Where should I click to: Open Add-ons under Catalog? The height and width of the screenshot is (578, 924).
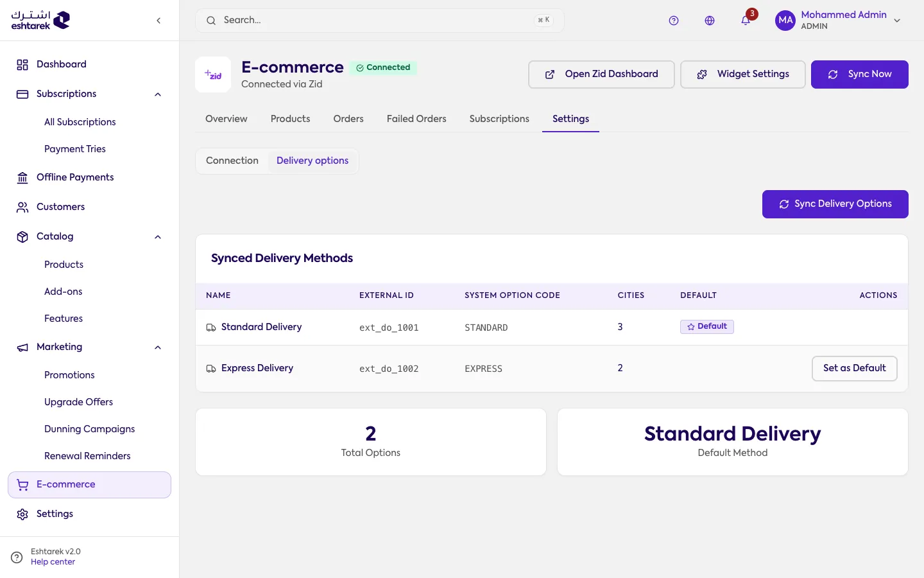(64, 292)
